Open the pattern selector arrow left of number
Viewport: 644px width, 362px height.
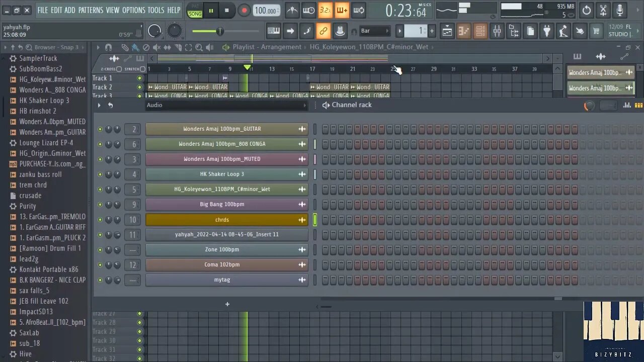(x=400, y=31)
